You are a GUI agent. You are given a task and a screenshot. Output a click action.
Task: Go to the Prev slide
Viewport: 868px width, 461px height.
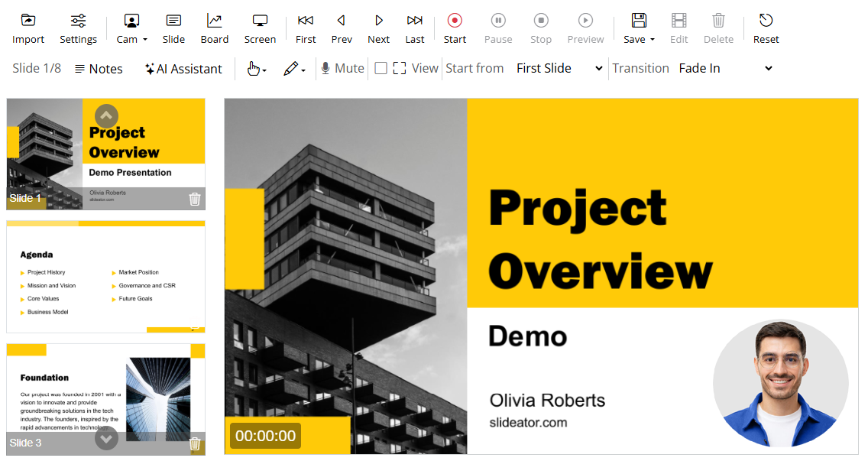342,29
